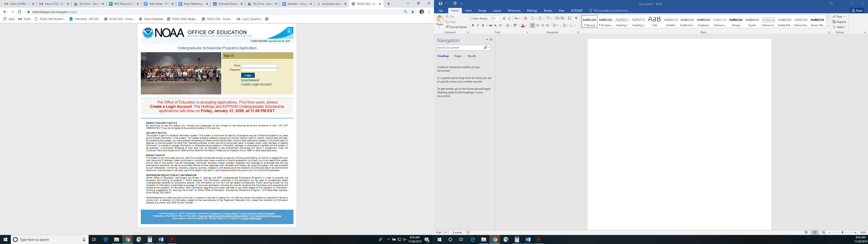Toggle superscript formatting
The image size is (868, 244).
pos(500,25)
